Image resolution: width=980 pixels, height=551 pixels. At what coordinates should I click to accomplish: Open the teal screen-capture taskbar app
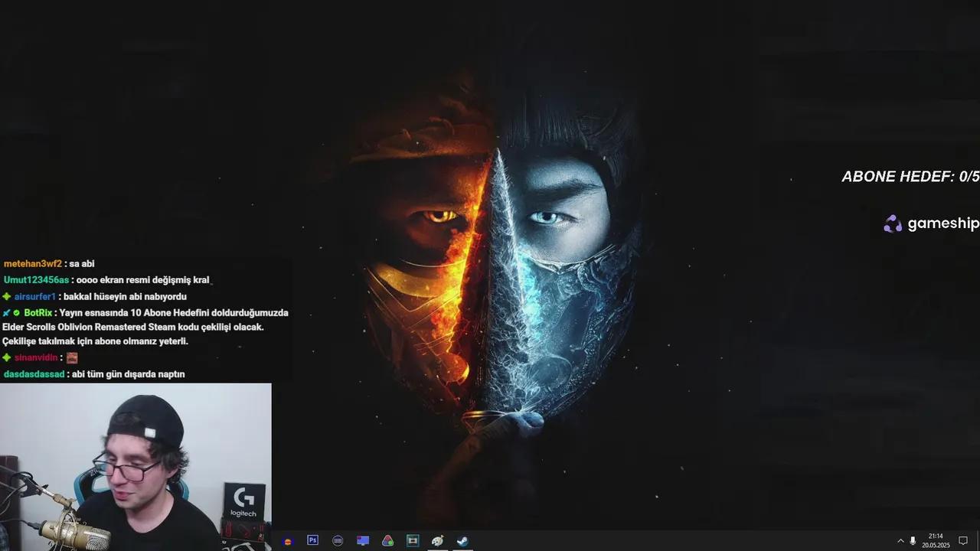[x=413, y=540]
